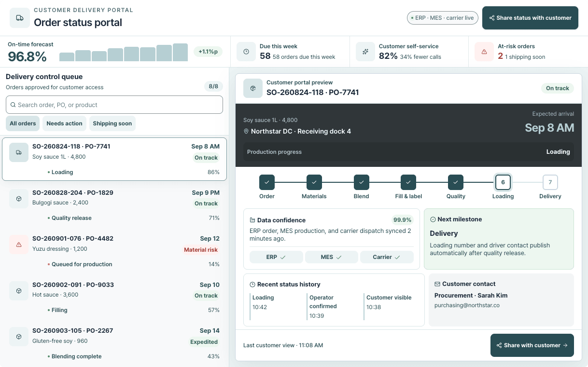The height and width of the screenshot is (367, 588).
Task: Click Share with customer button at bottom
Action: tap(532, 345)
